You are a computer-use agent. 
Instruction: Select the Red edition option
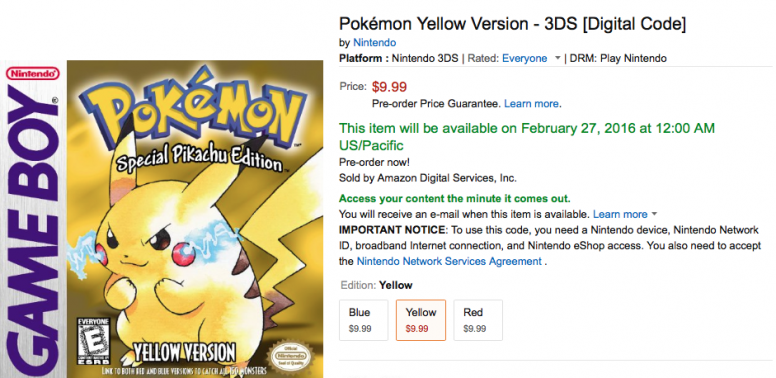(478, 320)
